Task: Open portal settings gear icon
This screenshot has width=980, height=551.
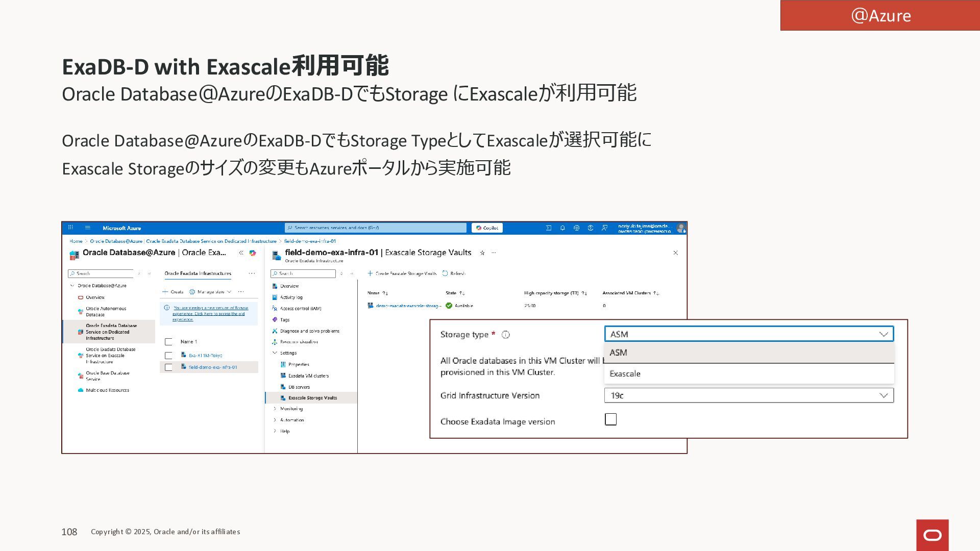Action: point(576,228)
